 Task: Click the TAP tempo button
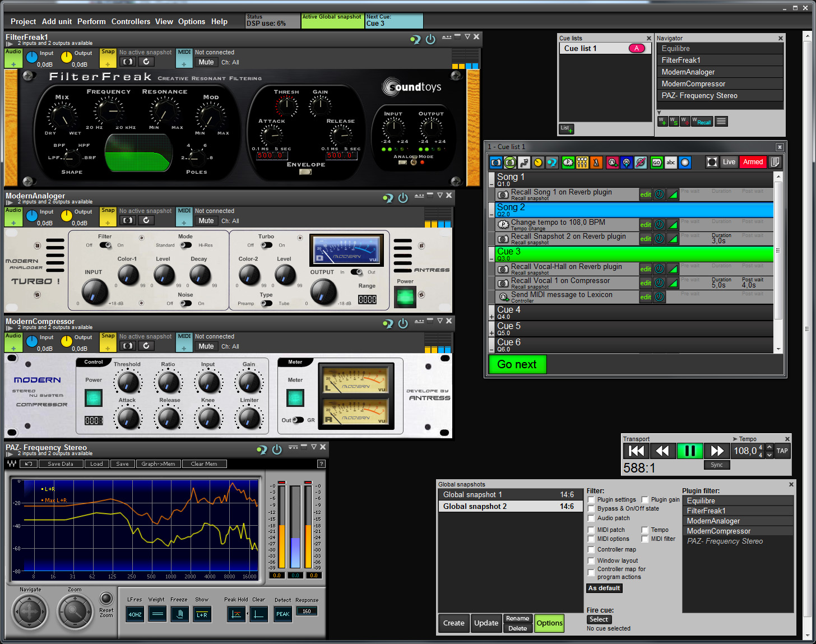tap(782, 451)
